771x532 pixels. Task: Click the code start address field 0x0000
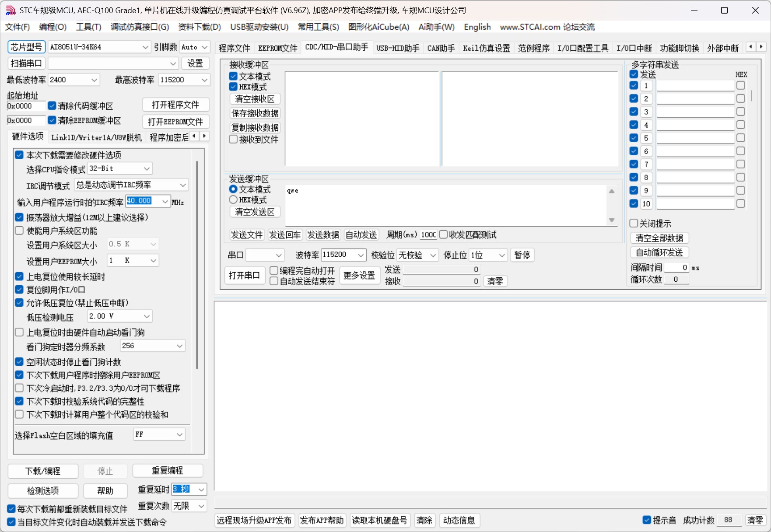26,106
